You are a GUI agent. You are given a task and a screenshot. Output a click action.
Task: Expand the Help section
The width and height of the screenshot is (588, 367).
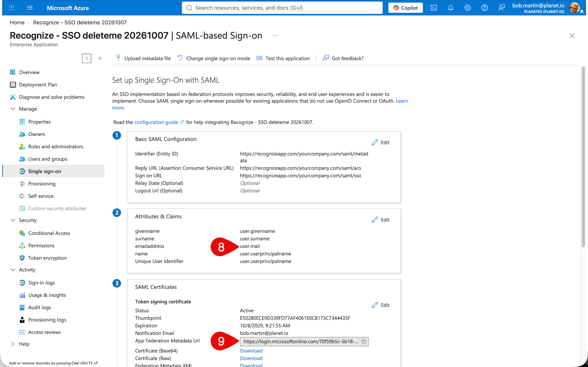[x=13, y=344]
